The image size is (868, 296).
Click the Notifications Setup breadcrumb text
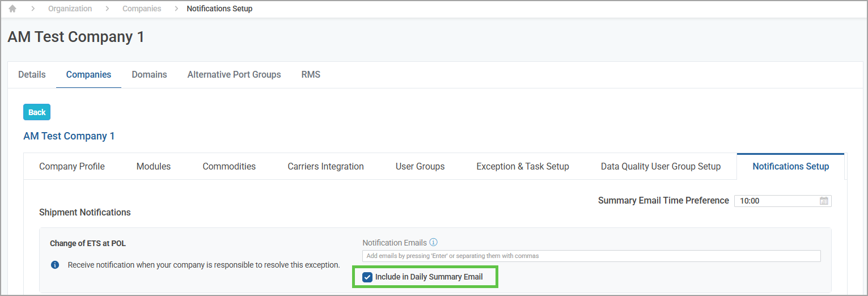(x=219, y=9)
